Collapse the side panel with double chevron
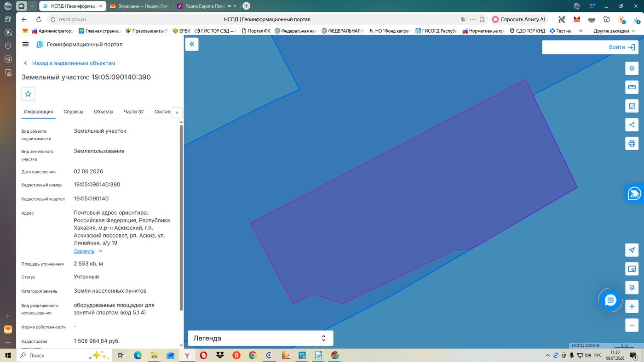The image size is (644, 362). (x=192, y=44)
